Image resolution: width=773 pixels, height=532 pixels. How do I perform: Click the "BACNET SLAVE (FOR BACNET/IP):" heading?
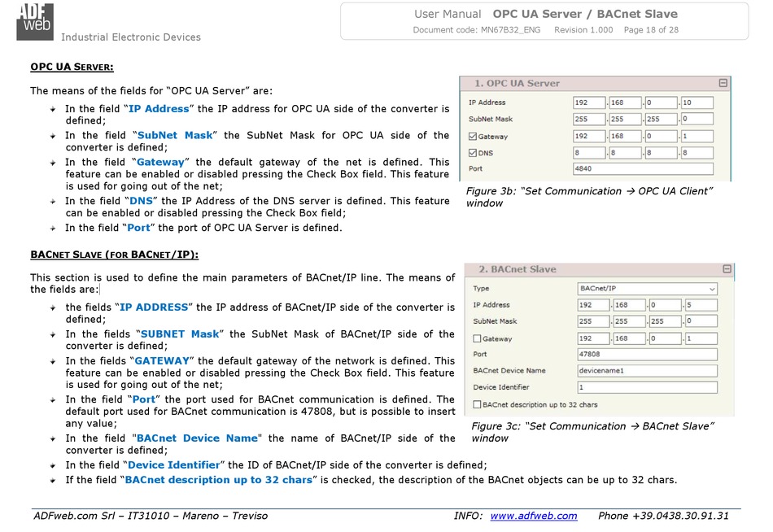[x=115, y=255]
